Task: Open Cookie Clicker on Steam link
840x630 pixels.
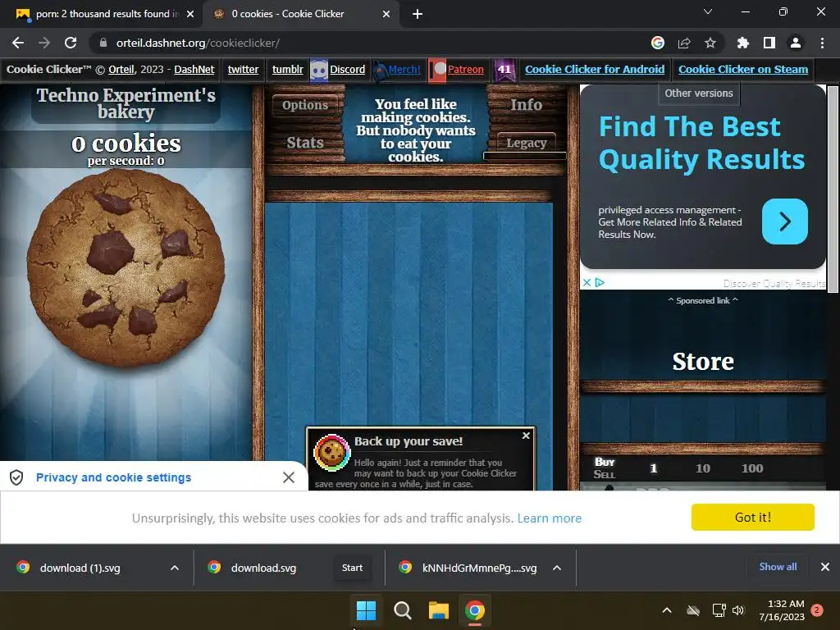Action: 743,69
